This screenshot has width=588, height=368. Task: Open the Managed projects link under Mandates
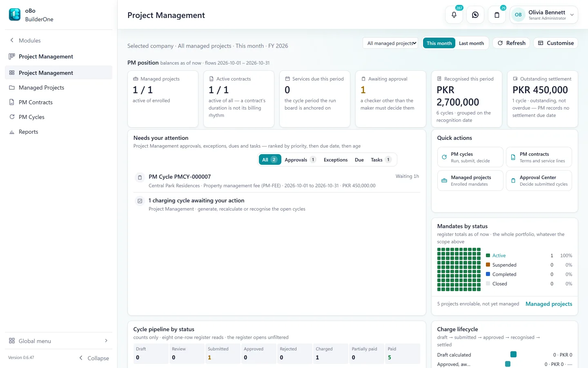pyautogui.click(x=549, y=304)
